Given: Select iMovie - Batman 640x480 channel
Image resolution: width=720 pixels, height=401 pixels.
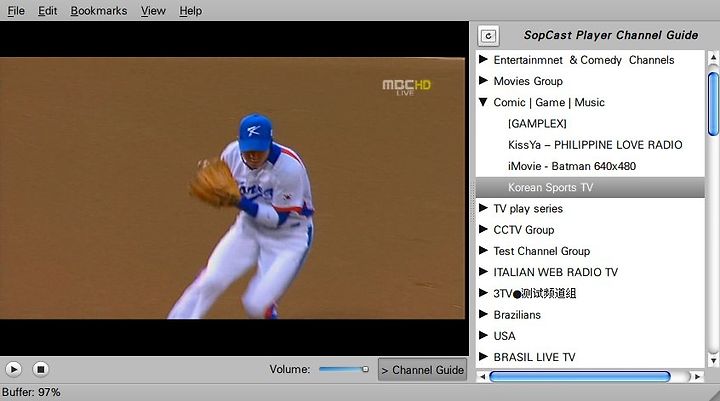Looking at the screenshot, I should 572,166.
